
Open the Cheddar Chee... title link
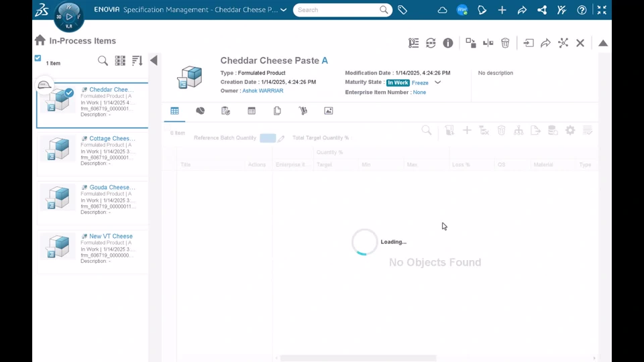(111, 89)
